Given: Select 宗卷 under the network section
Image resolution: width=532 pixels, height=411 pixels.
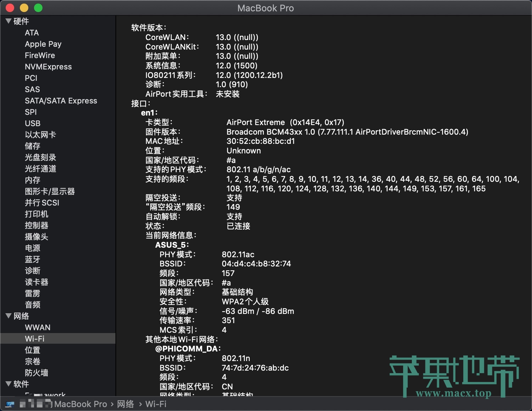Looking at the screenshot, I should click(x=32, y=361).
